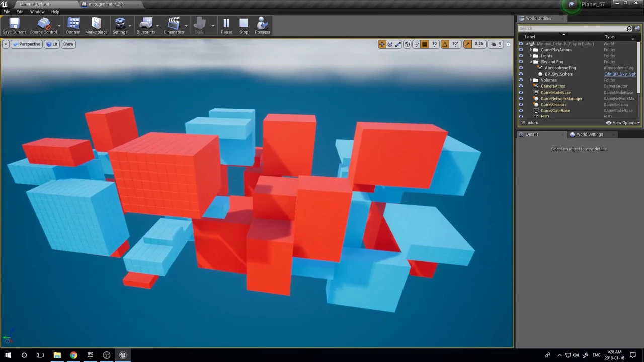Image resolution: width=644 pixels, height=362 pixels.
Task: Toggle grid snapping in viewport toolbar
Action: tap(424, 44)
